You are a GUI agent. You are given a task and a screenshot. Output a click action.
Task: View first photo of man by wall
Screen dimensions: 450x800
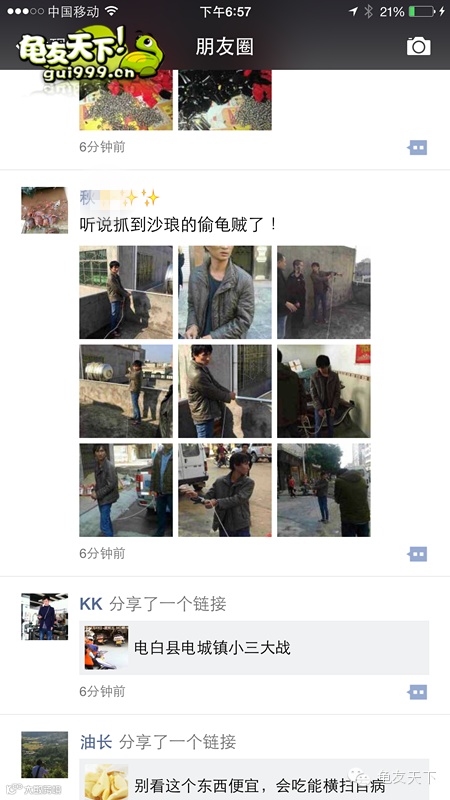(126, 292)
